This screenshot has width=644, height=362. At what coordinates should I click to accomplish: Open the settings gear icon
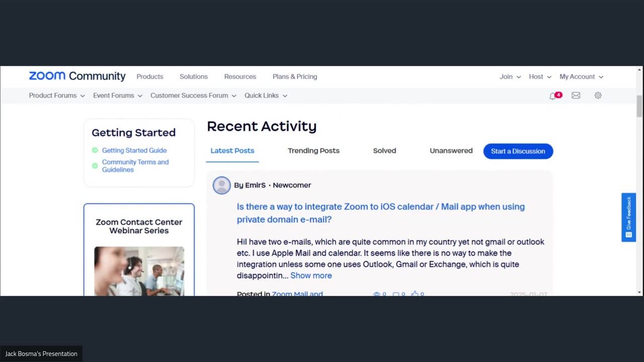click(x=598, y=96)
